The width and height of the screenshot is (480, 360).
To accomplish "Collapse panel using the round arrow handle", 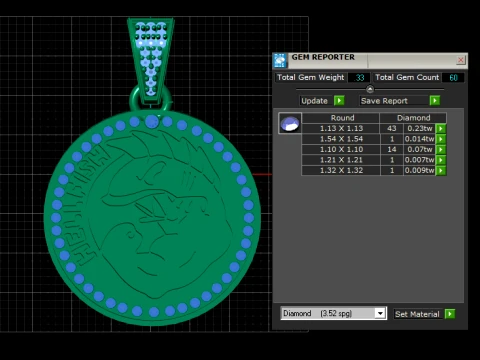I will (x=370, y=89).
